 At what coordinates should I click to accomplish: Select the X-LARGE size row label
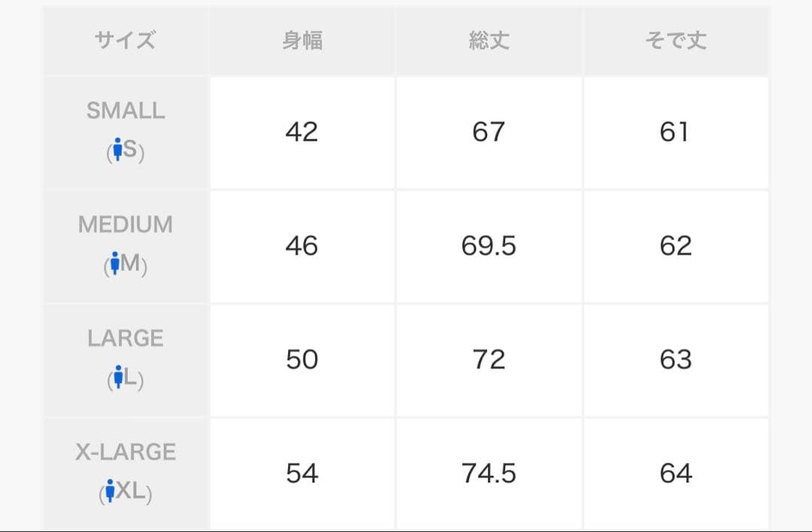click(x=125, y=451)
